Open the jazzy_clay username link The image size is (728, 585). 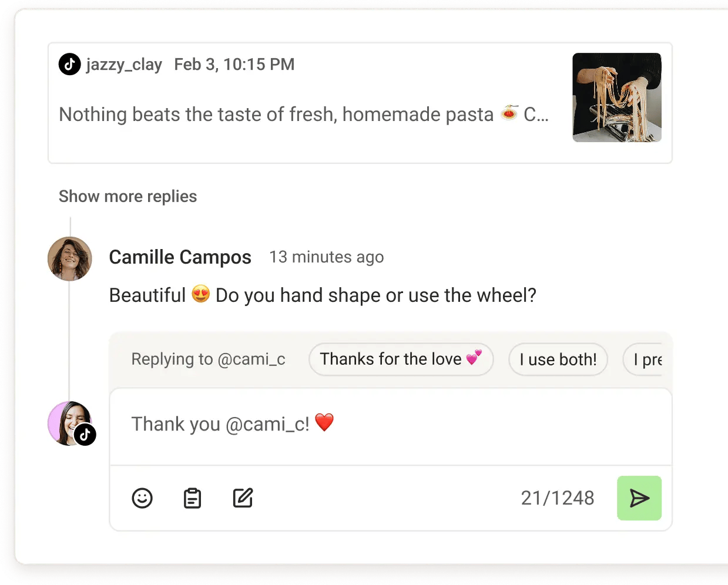pos(124,64)
